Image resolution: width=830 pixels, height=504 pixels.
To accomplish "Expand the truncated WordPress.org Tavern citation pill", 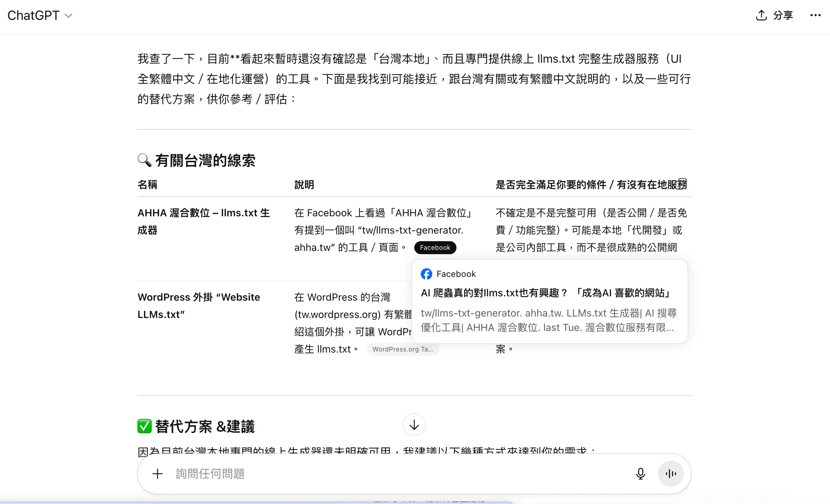I will tap(403, 349).
